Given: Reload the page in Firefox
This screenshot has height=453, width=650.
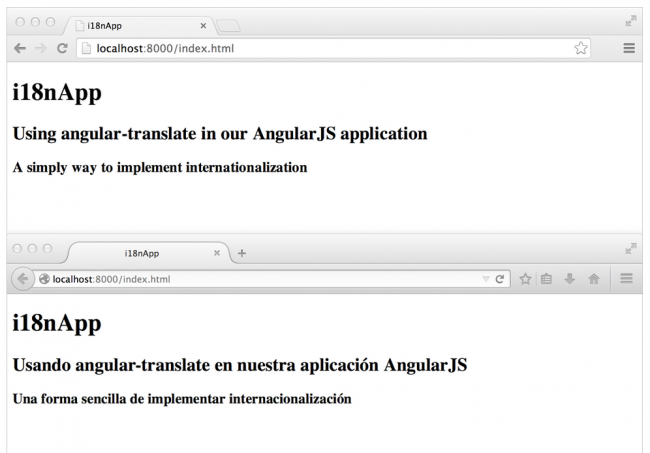Looking at the screenshot, I should click(x=501, y=279).
